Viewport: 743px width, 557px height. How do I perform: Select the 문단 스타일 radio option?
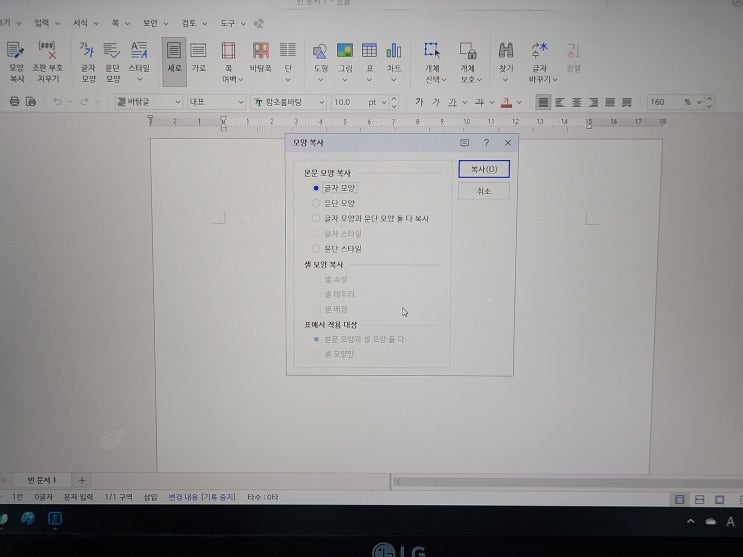(337, 248)
